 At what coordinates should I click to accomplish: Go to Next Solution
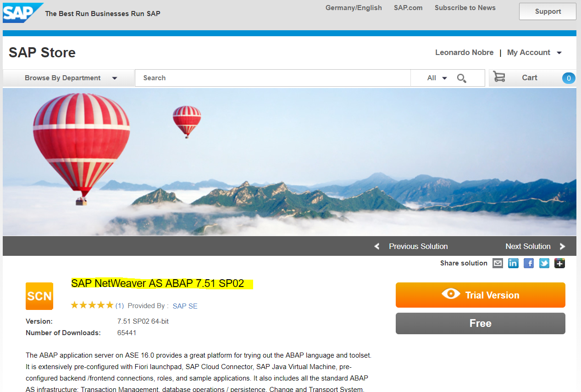tap(535, 246)
